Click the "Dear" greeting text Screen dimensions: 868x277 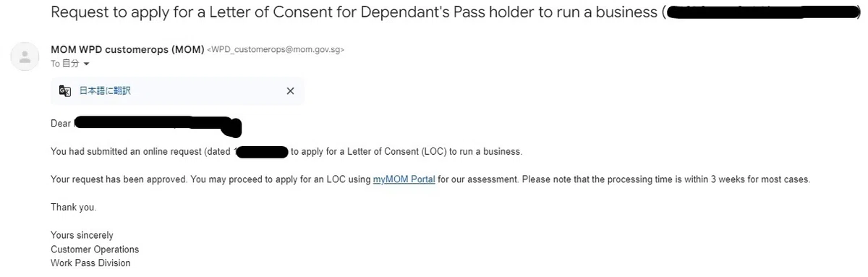(x=61, y=124)
